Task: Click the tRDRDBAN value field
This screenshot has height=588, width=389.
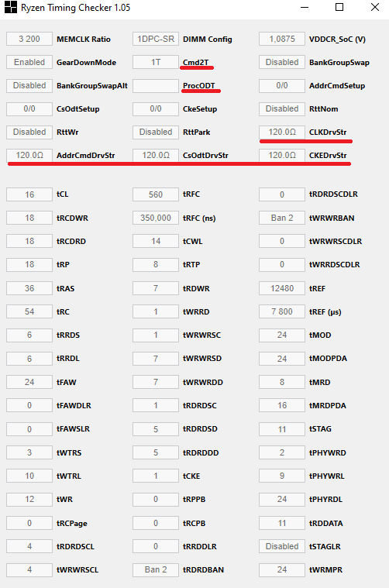Action: click(x=156, y=569)
